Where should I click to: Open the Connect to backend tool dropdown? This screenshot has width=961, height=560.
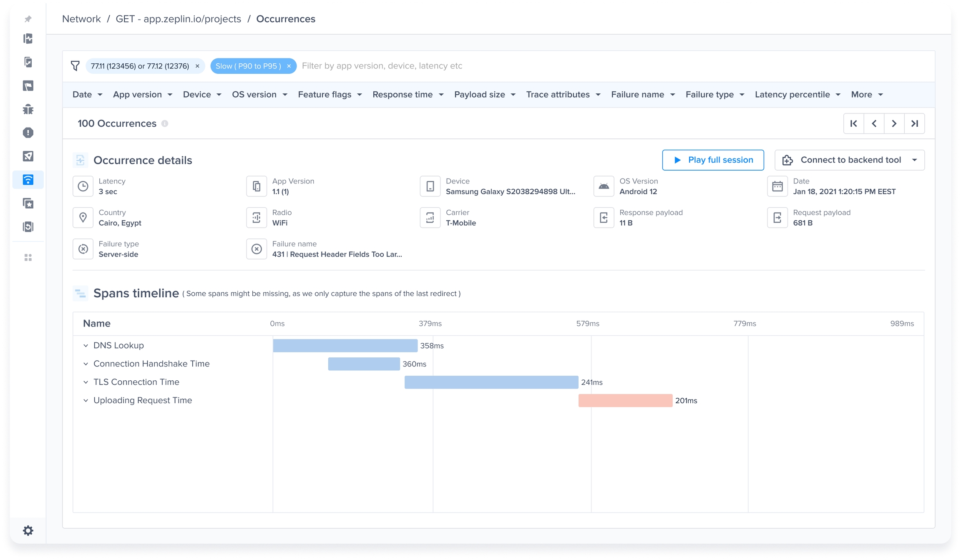pyautogui.click(x=849, y=160)
